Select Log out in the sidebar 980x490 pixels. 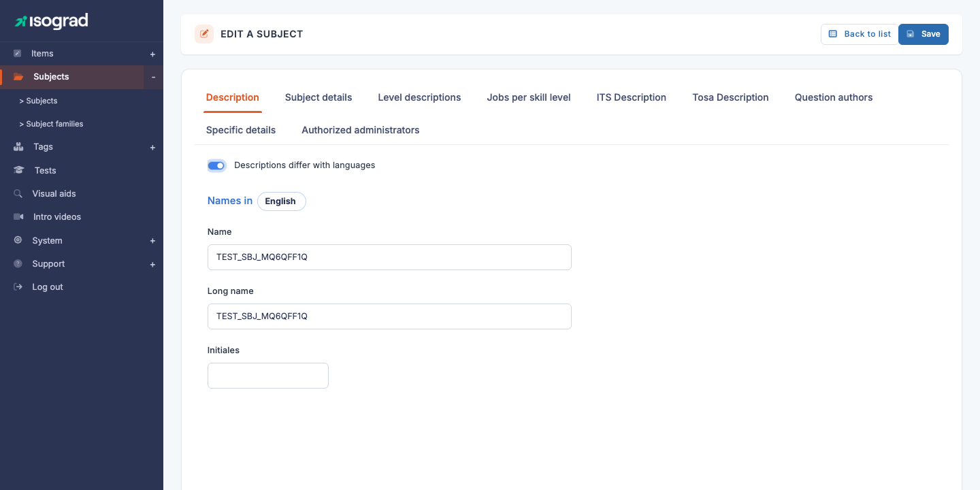tap(48, 287)
